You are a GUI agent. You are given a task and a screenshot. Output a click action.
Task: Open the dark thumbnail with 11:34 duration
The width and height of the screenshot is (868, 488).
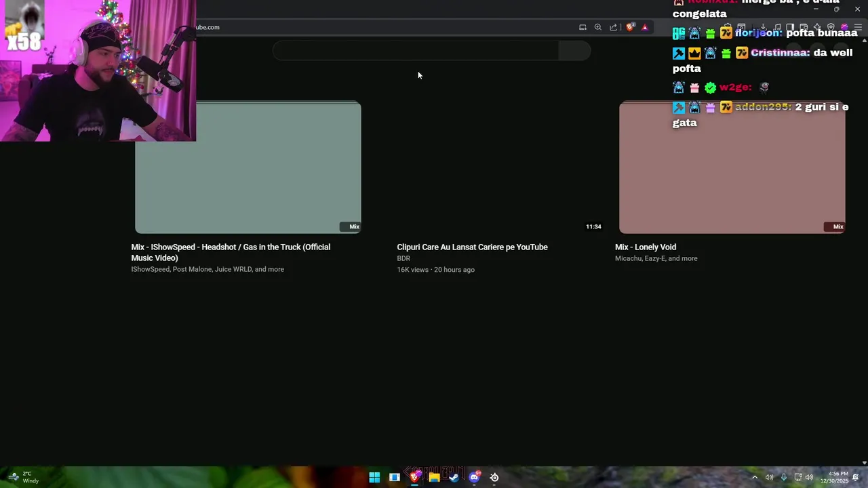(x=490, y=167)
